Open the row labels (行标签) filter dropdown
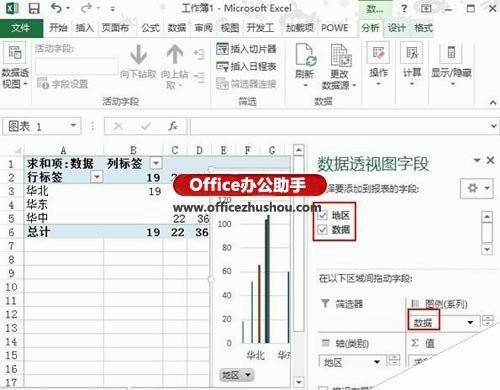500x390 pixels. coord(97,177)
